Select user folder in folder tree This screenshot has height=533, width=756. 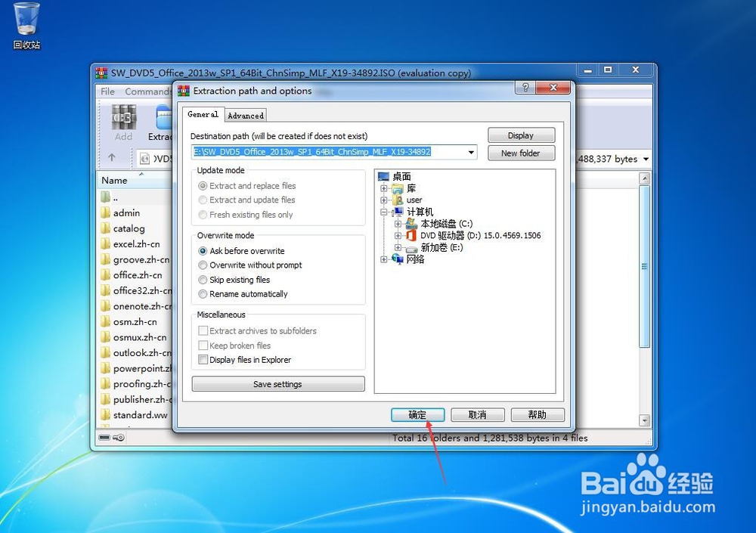pyautogui.click(x=414, y=200)
